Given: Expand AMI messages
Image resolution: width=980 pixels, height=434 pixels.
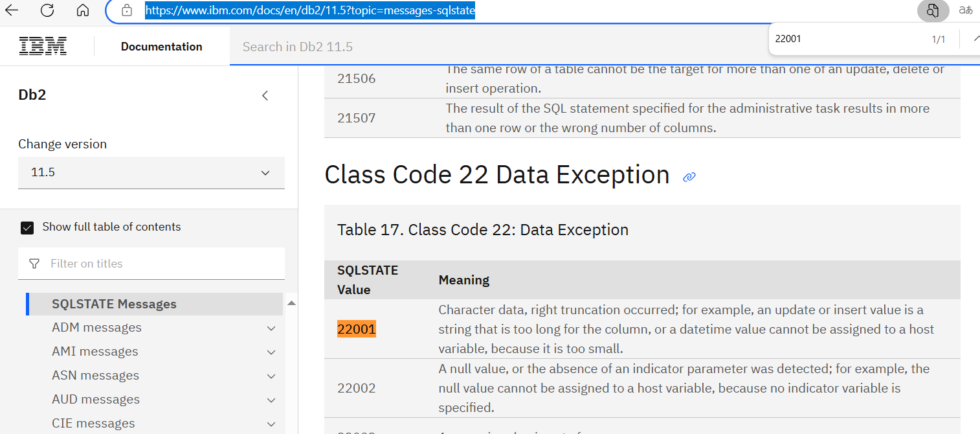Looking at the screenshot, I should coord(271,352).
